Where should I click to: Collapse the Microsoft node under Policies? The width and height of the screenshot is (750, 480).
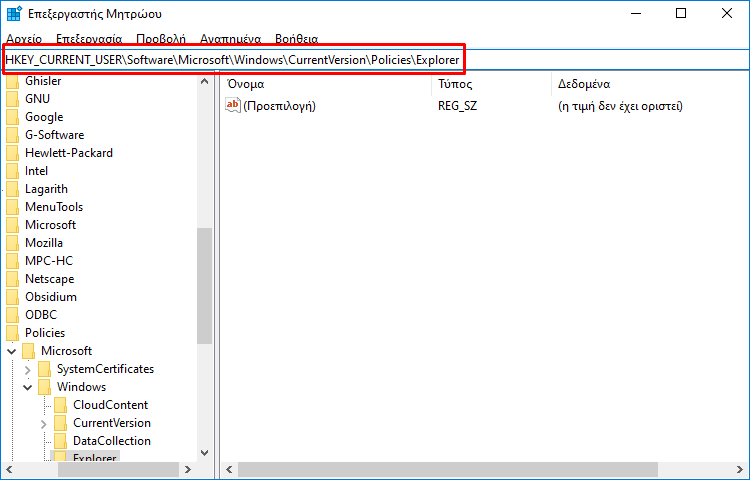12,351
